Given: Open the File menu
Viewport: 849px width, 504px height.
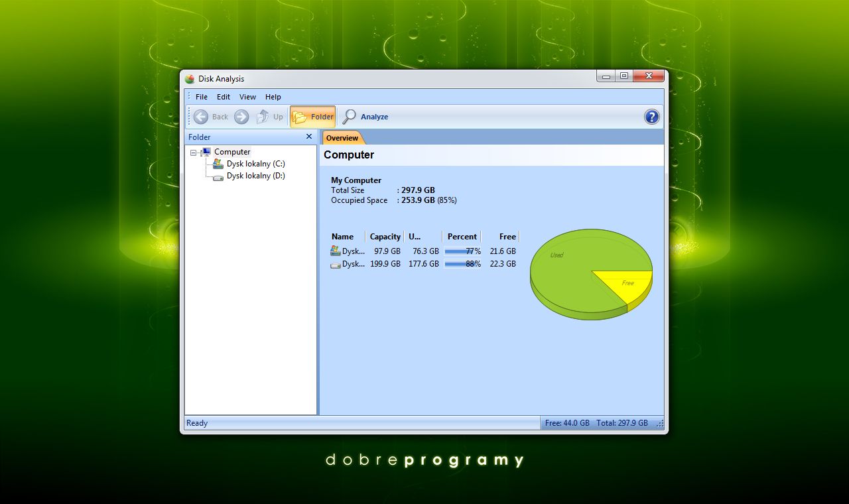Looking at the screenshot, I should coord(202,97).
